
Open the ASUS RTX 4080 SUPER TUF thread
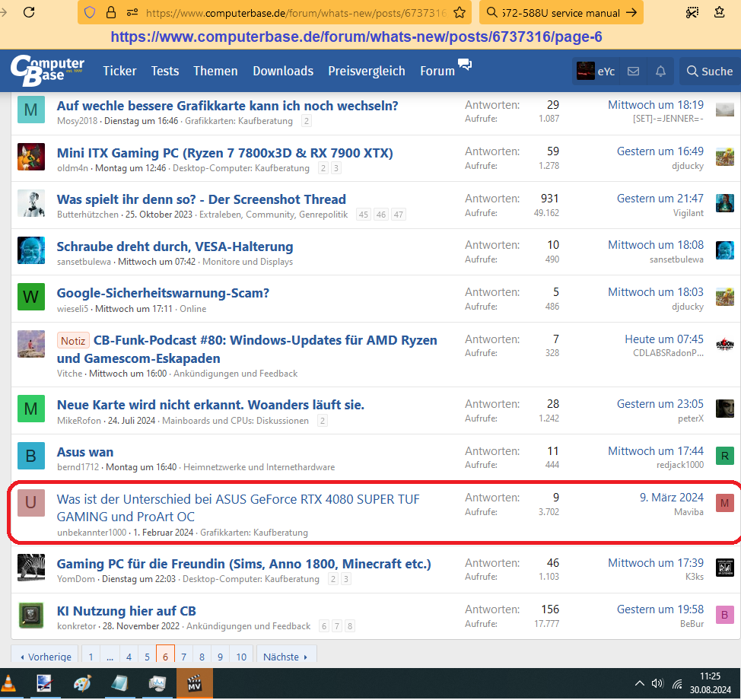coord(238,508)
